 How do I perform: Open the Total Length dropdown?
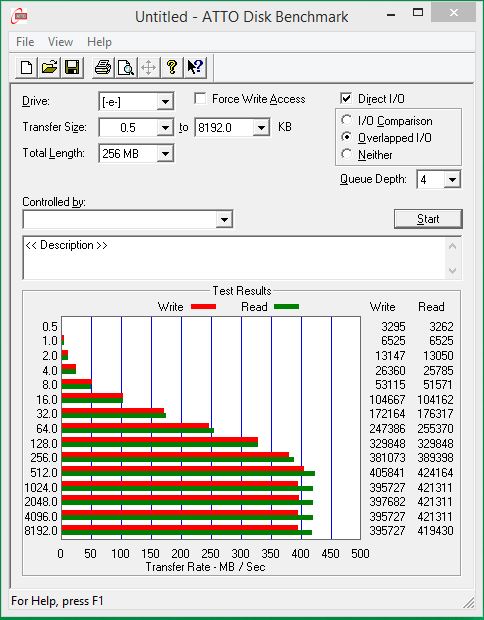164,154
